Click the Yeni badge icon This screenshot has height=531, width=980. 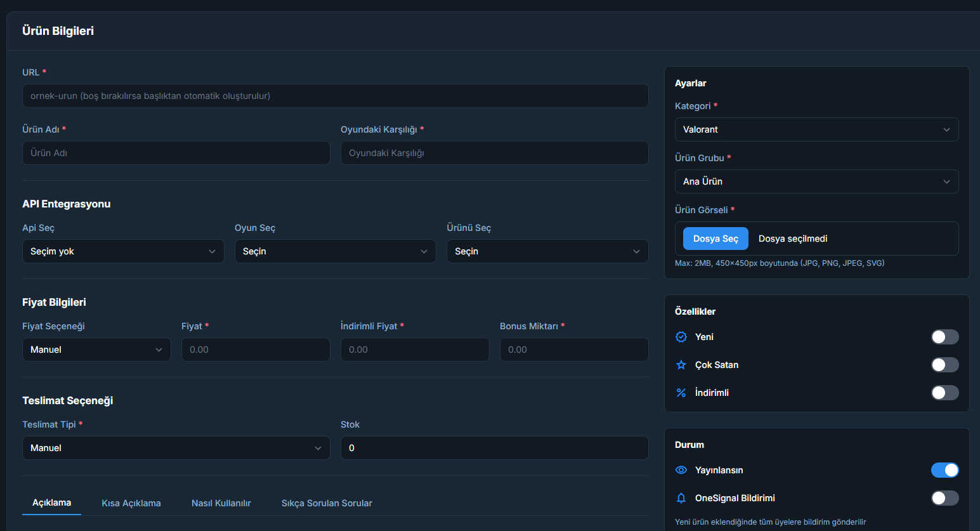coord(681,337)
